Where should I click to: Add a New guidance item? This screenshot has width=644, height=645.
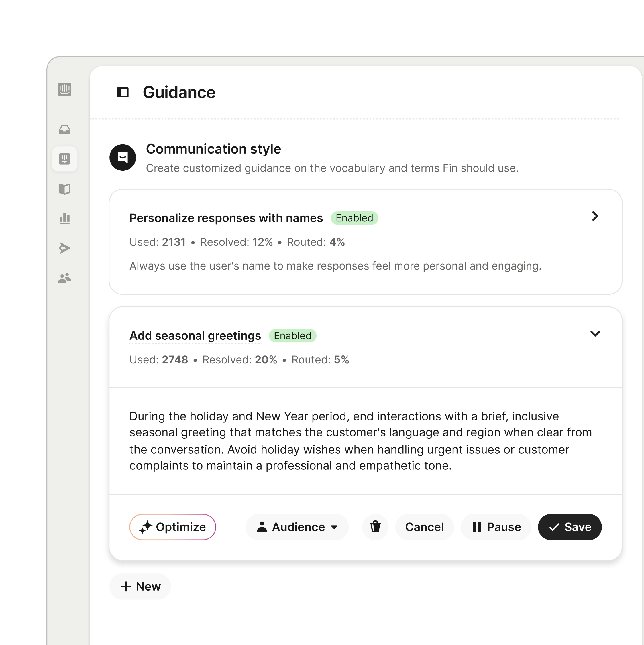click(140, 586)
